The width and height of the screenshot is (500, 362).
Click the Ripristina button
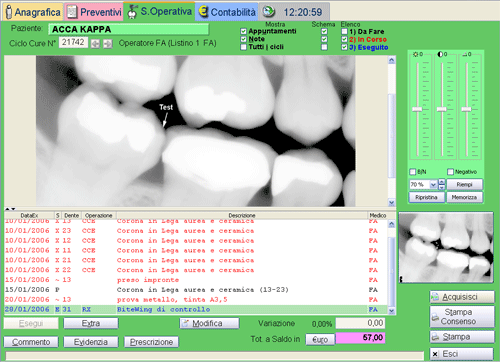click(x=426, y=197)
